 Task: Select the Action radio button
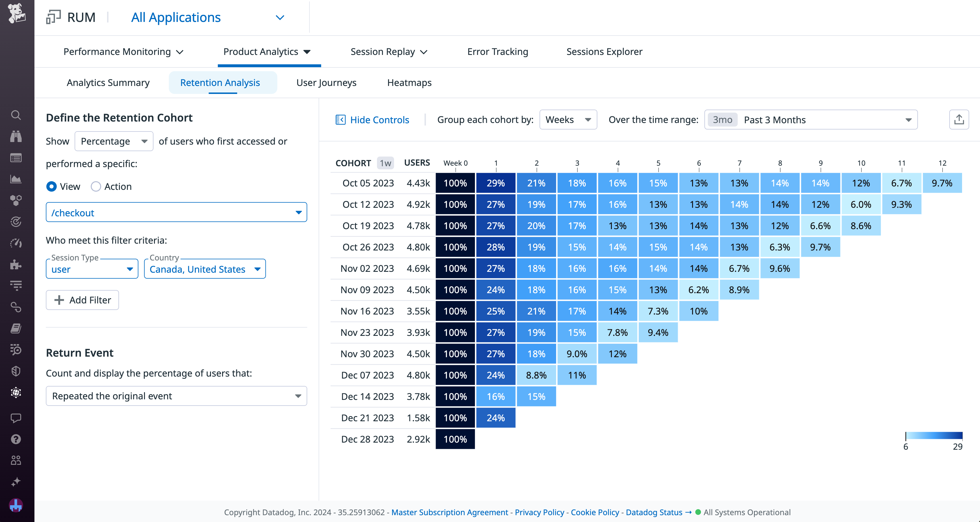tap(96, 186)
